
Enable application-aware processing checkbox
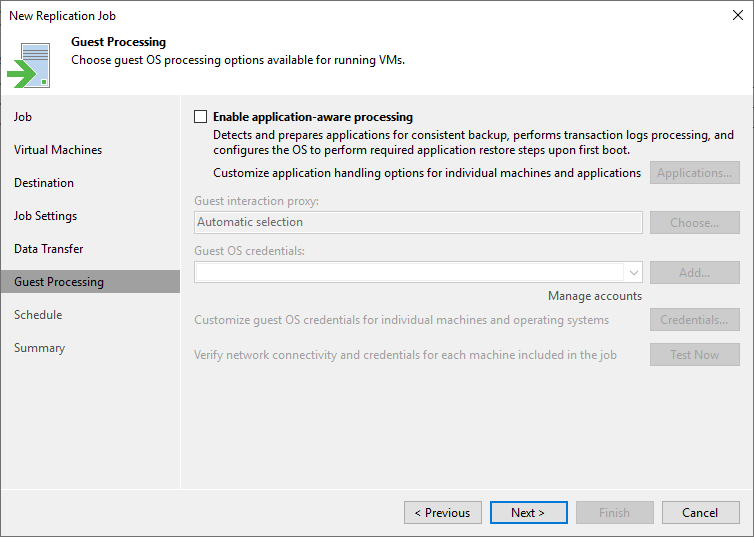201,117
